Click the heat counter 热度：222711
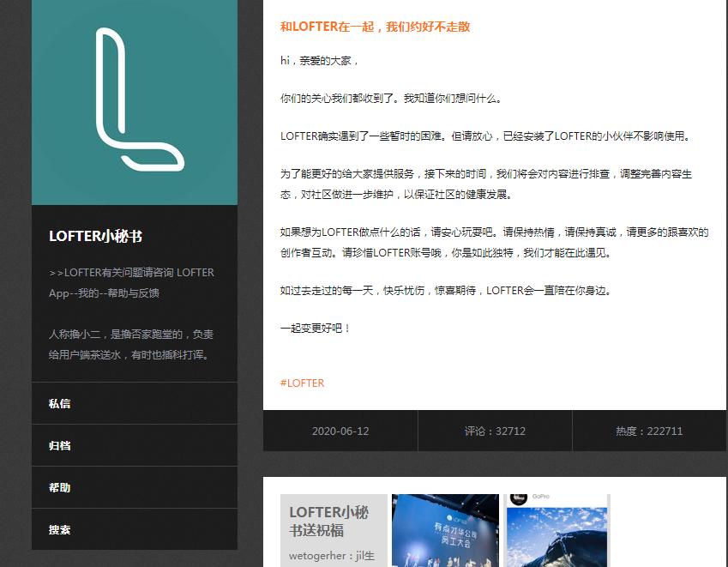728x567 pixels. (x=648, y=431)
